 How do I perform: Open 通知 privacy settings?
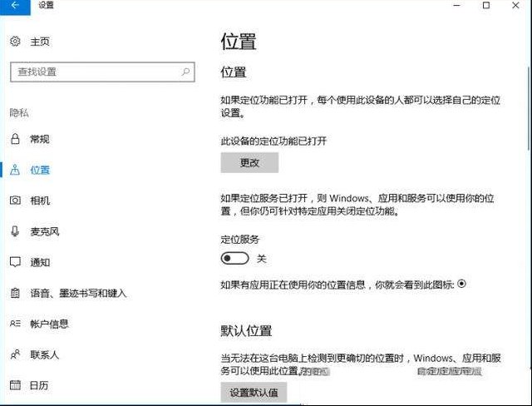tap(40, 262)
